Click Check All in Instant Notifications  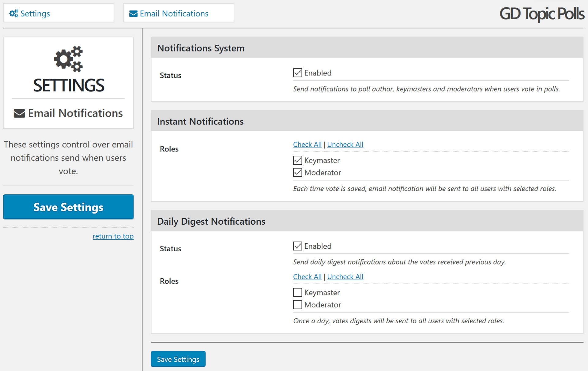point(307,144)
